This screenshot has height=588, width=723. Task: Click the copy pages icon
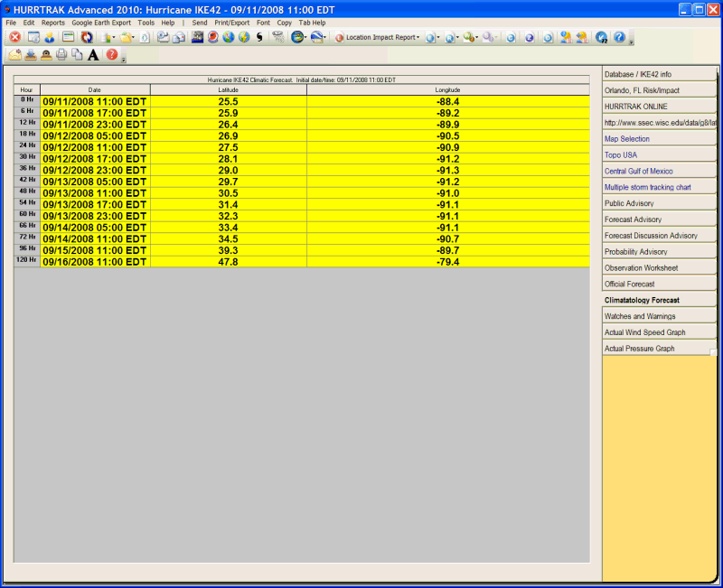pyautogui.click(x=77, y=55)
